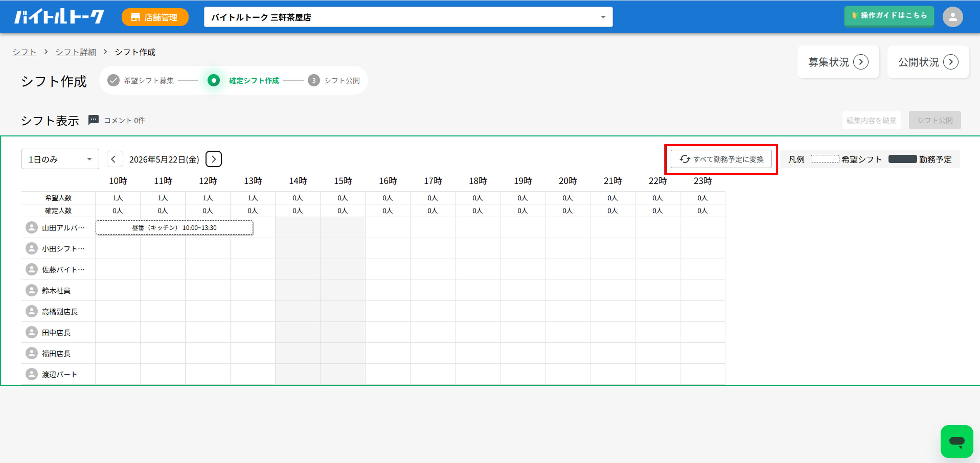
Task: Click the 希望人数 row label
Action: coord(58,198)
